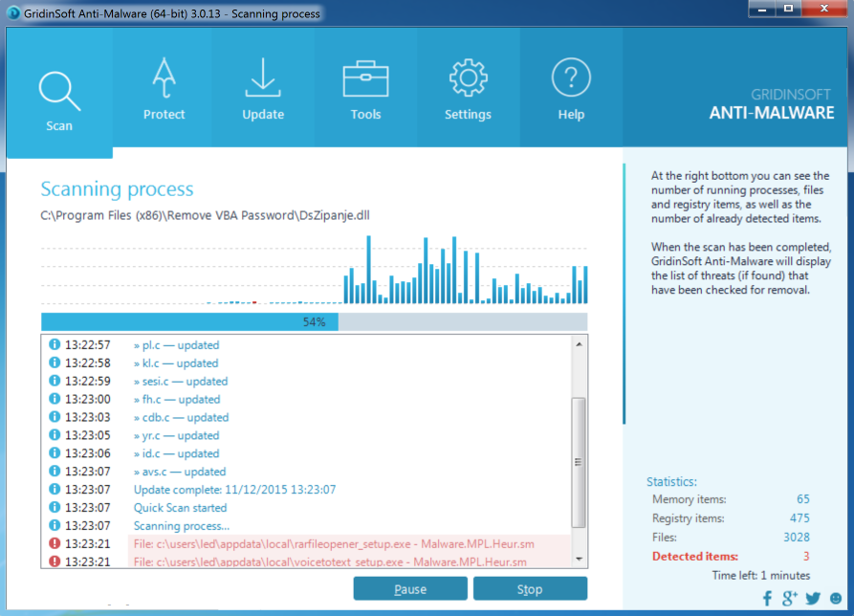This screenshot has height=616, width=854.
Task: Open the Tools briefcase icon
Action: 365,79
